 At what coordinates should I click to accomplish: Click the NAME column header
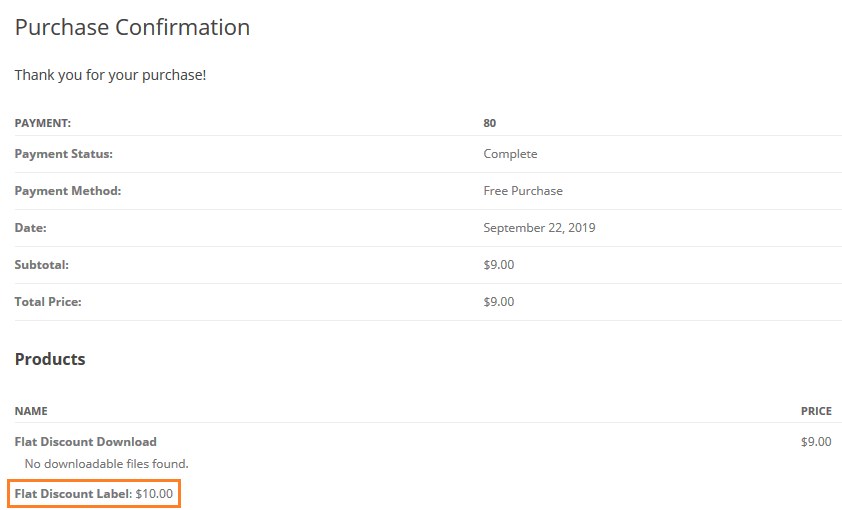click(31, 411)
